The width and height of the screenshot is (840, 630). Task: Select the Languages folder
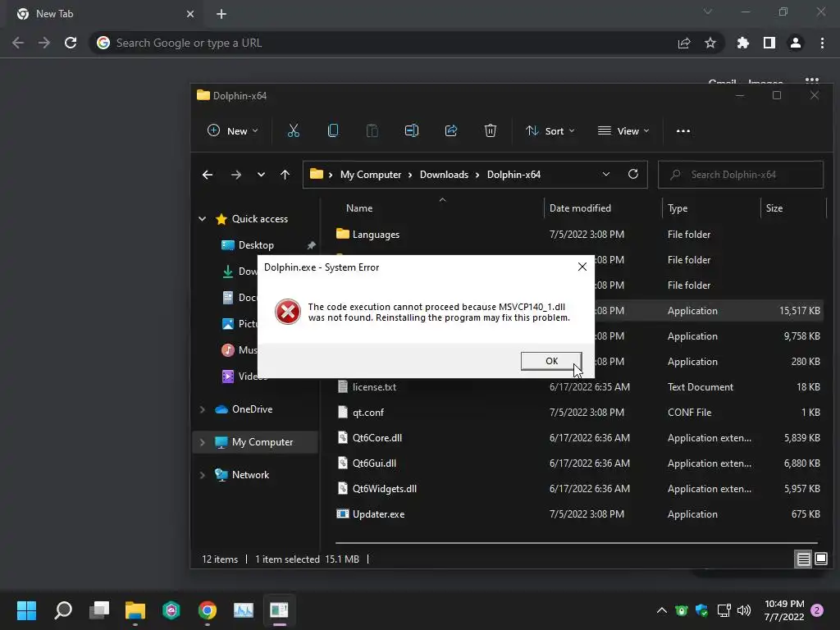(x=376, y=235)
